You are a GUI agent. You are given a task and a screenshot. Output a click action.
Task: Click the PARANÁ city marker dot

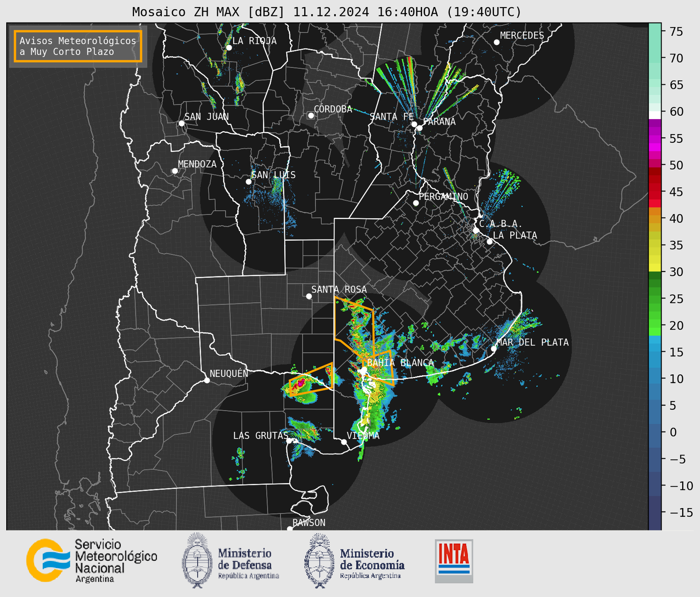tap(420, 128)
